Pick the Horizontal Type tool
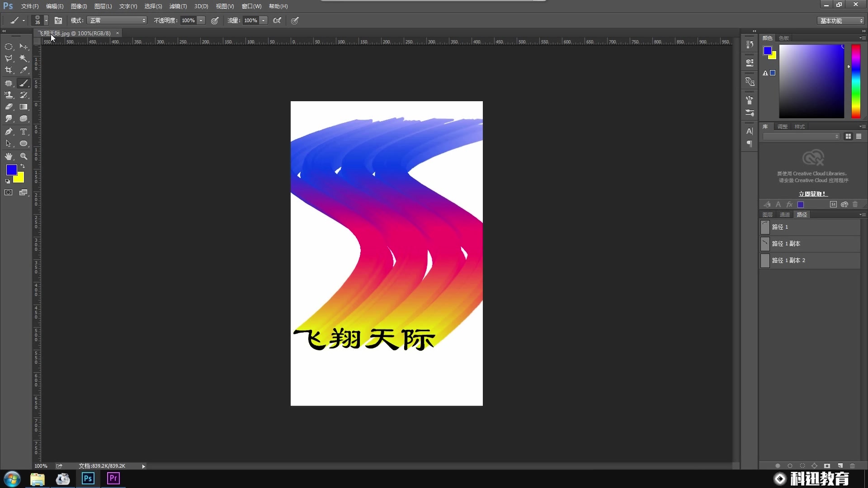868x488 pixels. click(24, 131)
